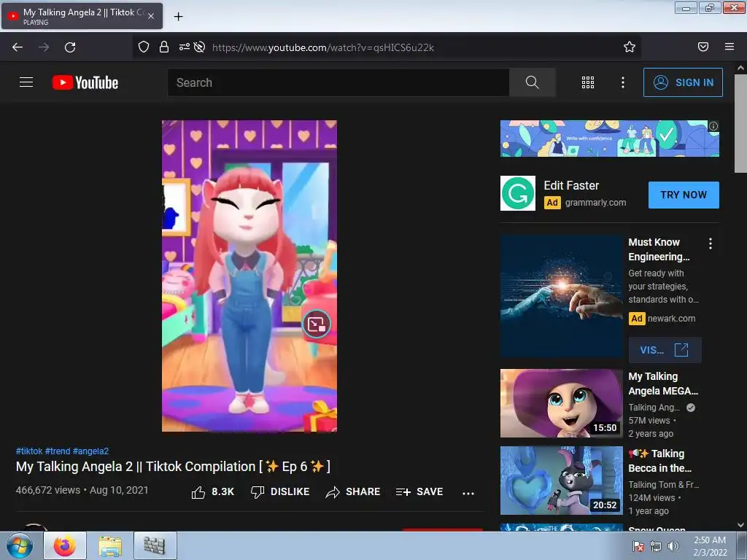Open more actions ellipsis under video
Image resolution: width=747 pixels, height=560 pixels.
point(468,494)
